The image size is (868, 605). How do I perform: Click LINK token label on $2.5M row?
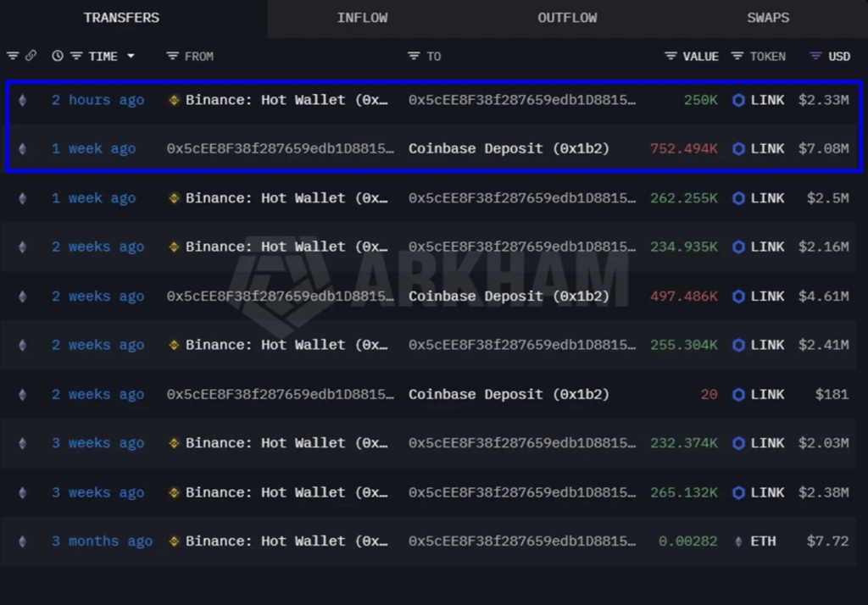click(x=767, y=198)
